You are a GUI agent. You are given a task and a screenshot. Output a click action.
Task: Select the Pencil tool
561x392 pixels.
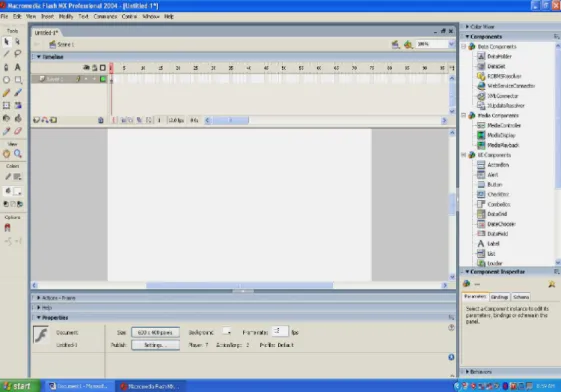coord(6,93)
